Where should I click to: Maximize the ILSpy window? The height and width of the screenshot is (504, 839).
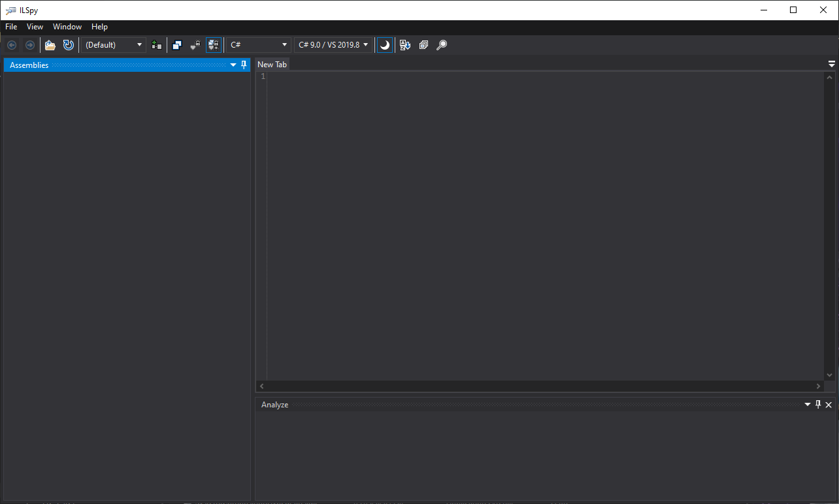[x=793, y=10]
